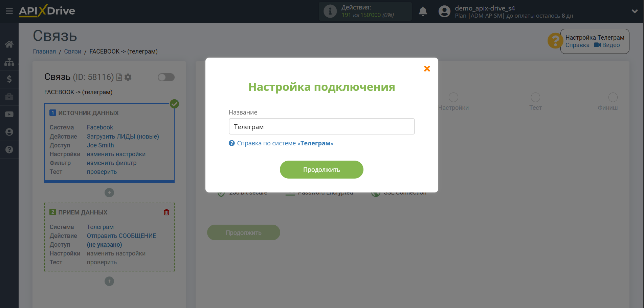Navigate to Связи in the breadcrumbs
This screenshot has height=308, width=644.
pyautogui.click(x=72, y=51)
